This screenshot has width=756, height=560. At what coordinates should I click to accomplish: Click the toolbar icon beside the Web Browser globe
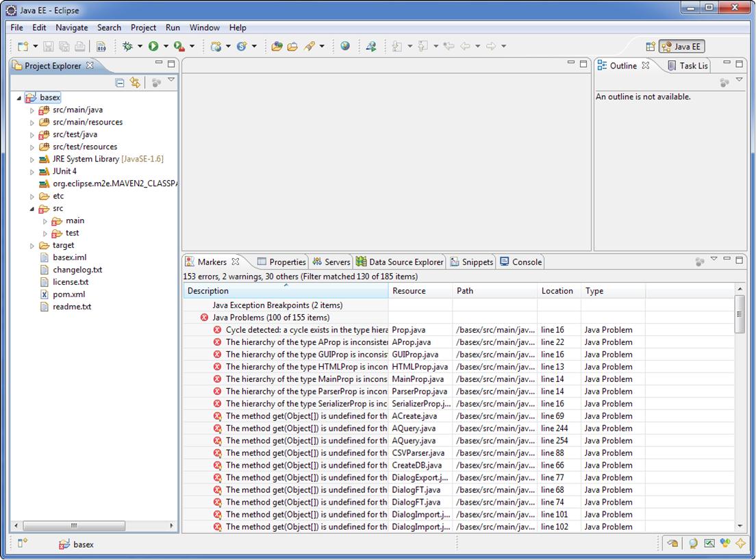[370, 47]
